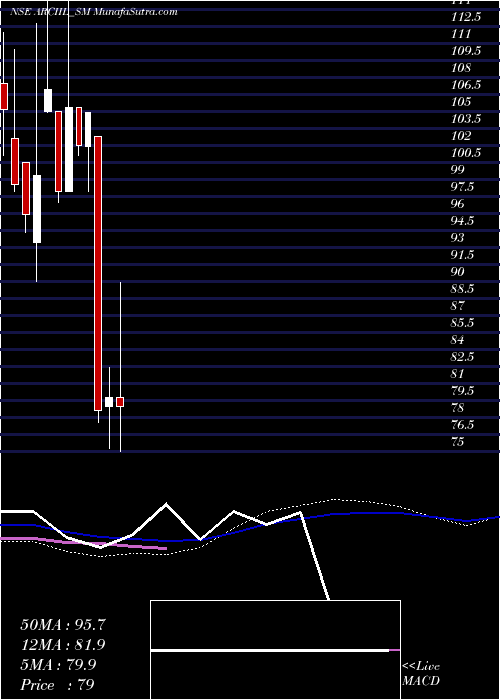The width and height of the screenshot is (500, 700).
Task: Click the 100.5 price axis label
Action: coord(466,153)
